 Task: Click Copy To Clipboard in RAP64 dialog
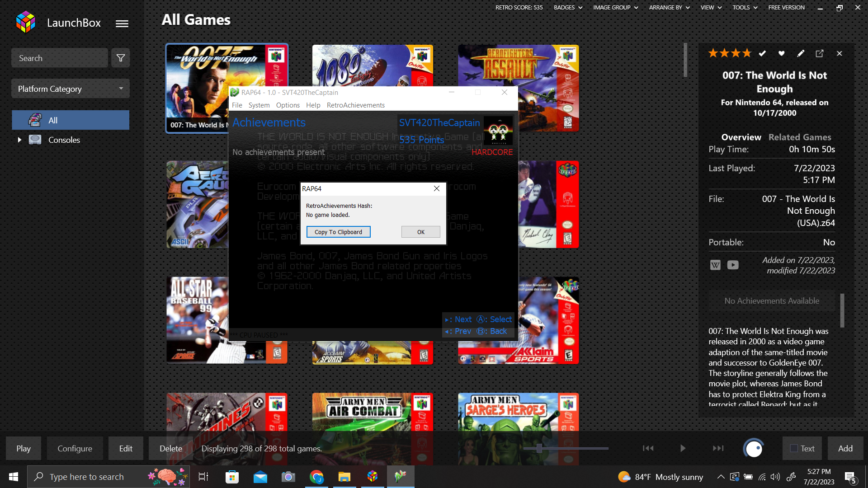point(339,232)
